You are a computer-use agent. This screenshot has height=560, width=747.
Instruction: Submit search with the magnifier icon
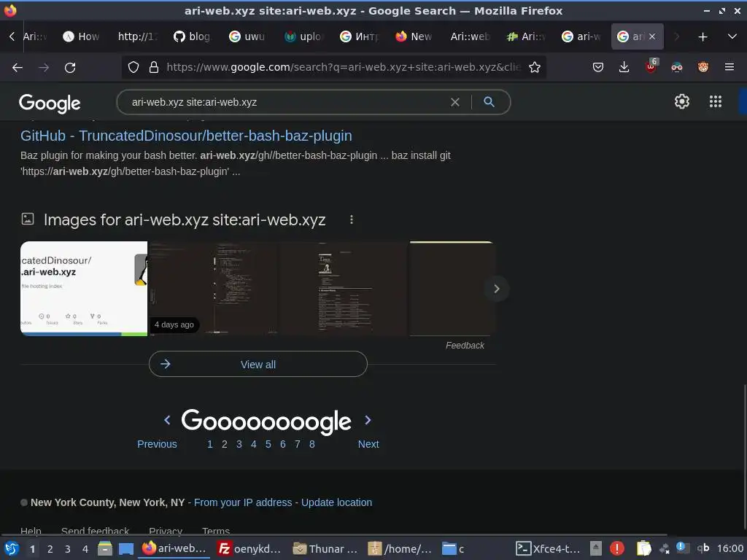coord(489,101)
